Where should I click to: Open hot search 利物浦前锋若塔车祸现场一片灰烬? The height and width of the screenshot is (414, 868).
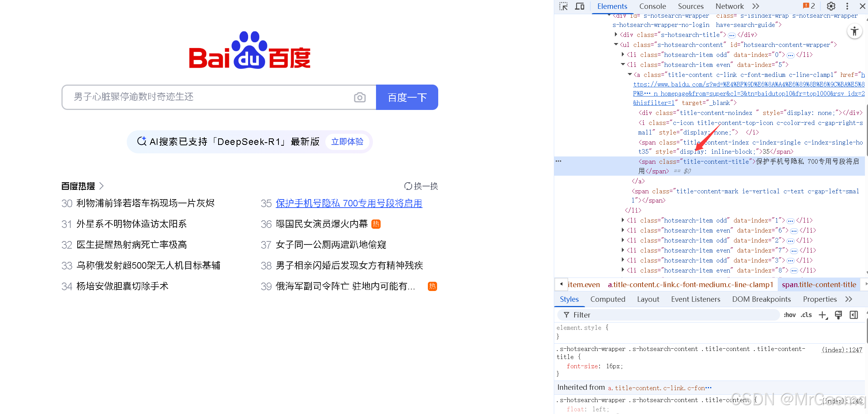pyautogui.click(x=145, y=203)
